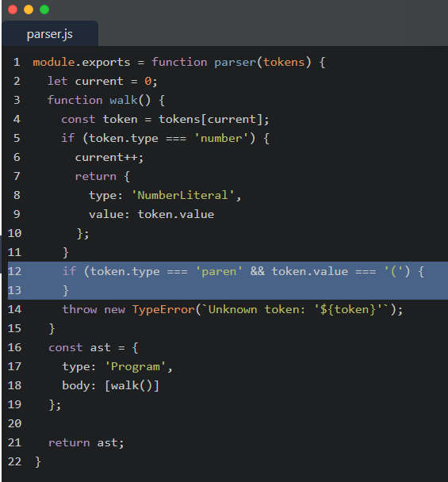Click 'token.value' on line 9

[176, 214]
